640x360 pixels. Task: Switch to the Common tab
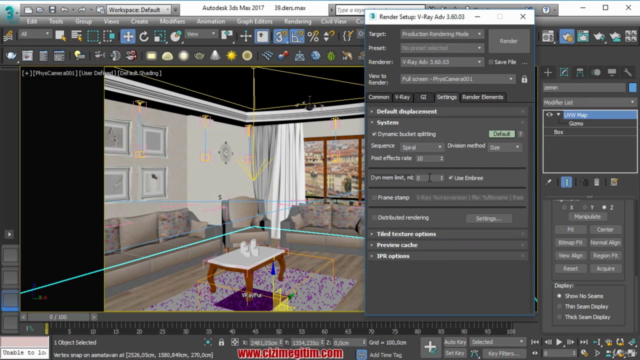point(379,97)
